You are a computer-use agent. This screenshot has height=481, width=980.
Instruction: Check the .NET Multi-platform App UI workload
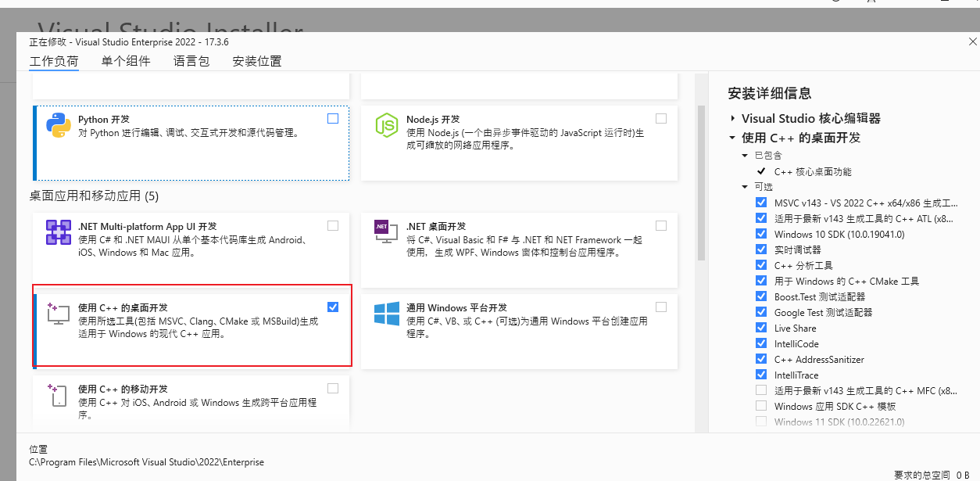coord(333,225)
